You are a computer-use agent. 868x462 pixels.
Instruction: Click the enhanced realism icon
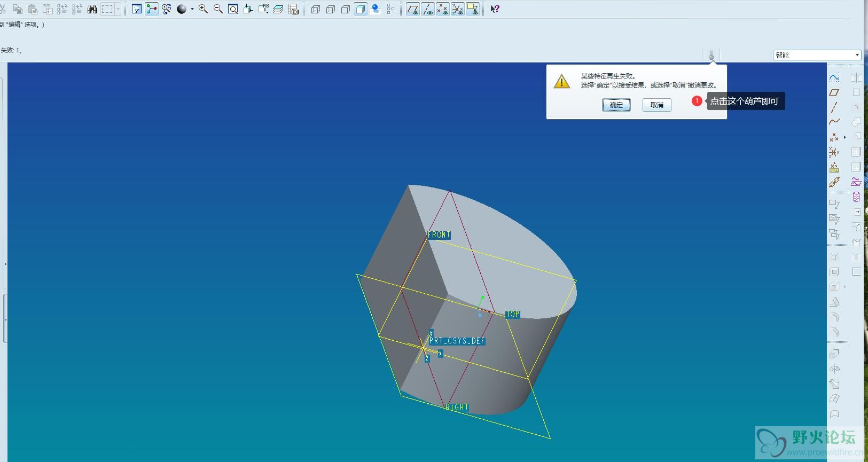click(376, 9)
